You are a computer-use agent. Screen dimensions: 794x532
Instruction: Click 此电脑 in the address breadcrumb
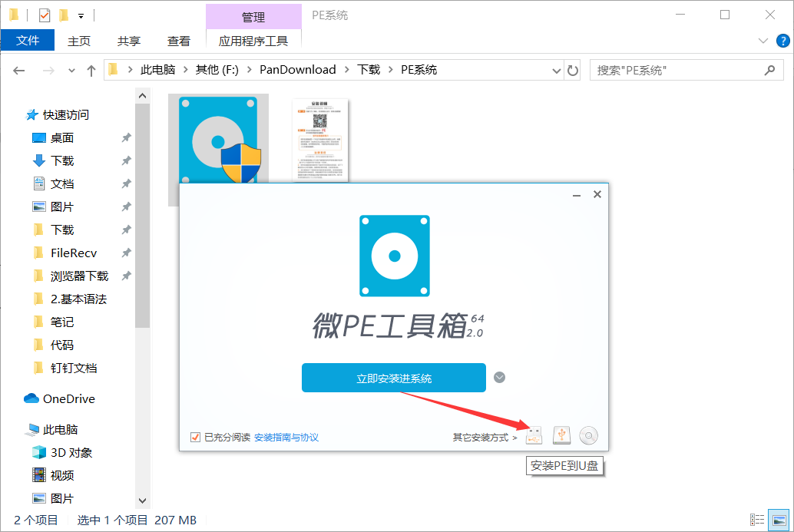click(x=157, y=69)
